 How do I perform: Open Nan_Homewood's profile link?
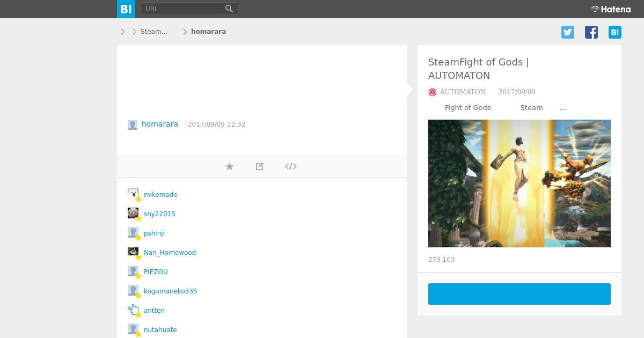[170, 253]
